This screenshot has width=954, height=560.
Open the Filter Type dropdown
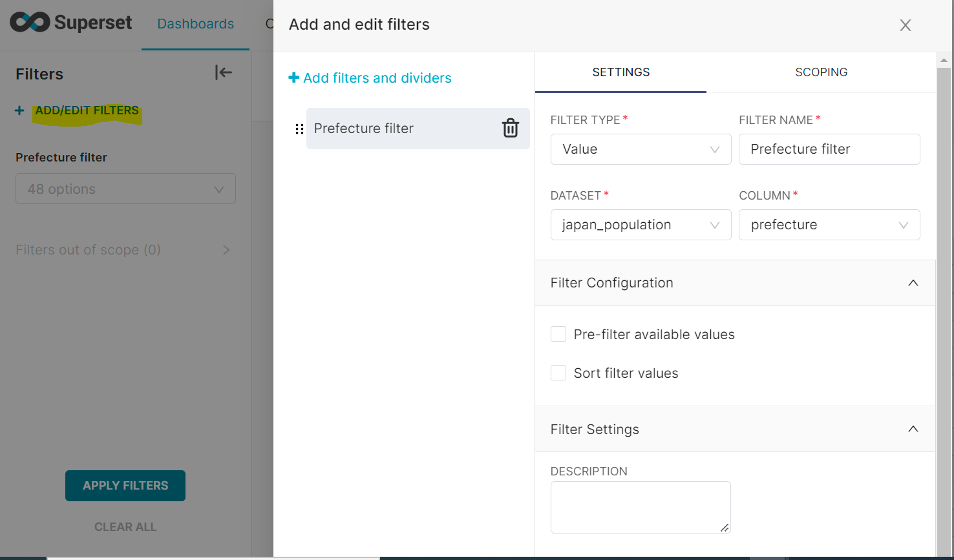pos(640,149)
